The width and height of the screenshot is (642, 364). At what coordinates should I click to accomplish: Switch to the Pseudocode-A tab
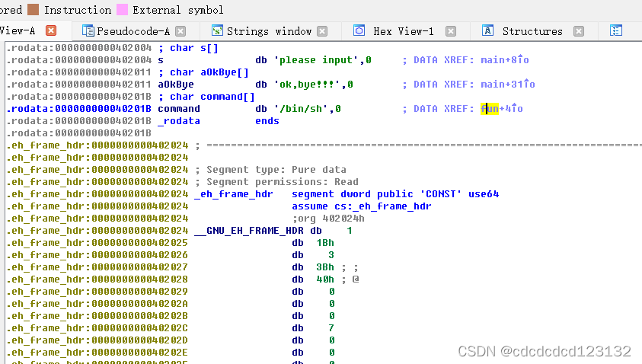[133, 31]
